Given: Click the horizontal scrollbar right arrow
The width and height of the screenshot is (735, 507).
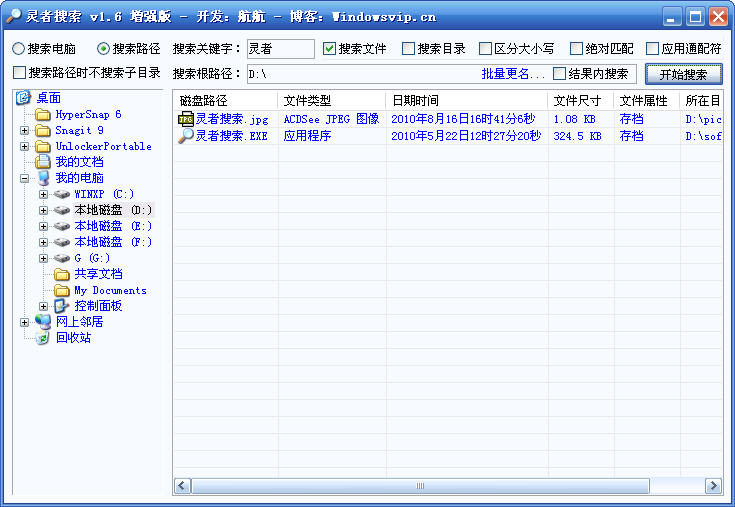Looking at the screenshot, I should coord(713,486).
